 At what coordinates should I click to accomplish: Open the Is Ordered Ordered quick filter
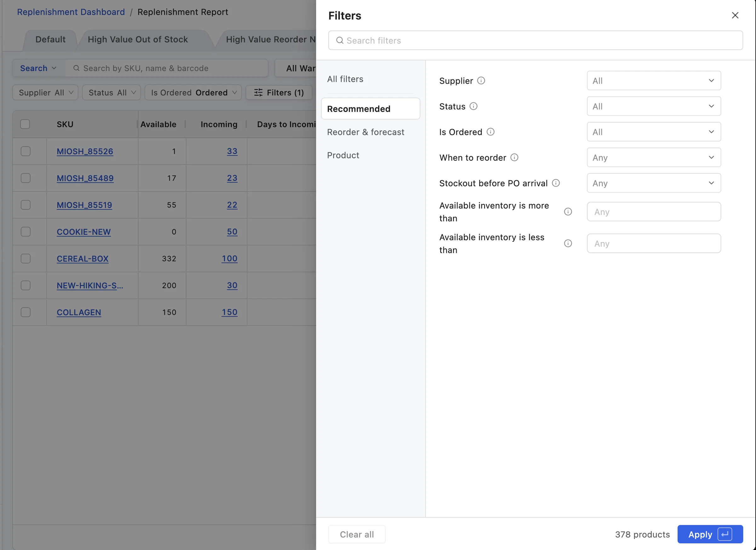[x=193, y=93]
